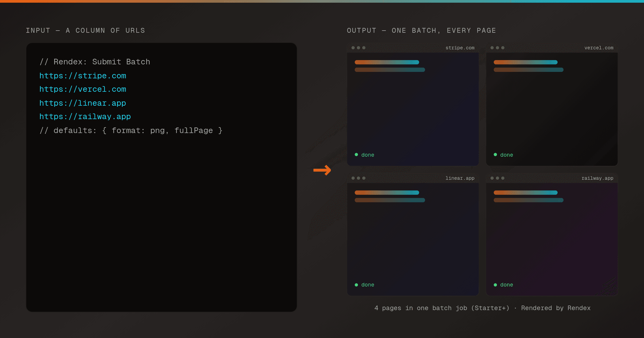Click the 'railway.app' title in the preview card header
The height and width of the screenshot is (338, 644).
point(597,178)
